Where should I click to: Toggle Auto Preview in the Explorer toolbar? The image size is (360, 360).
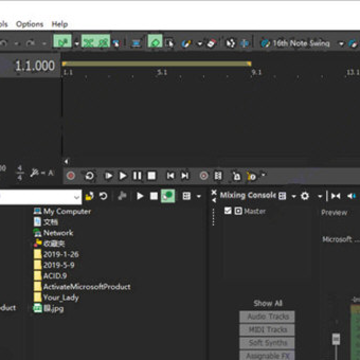[168, 196]
